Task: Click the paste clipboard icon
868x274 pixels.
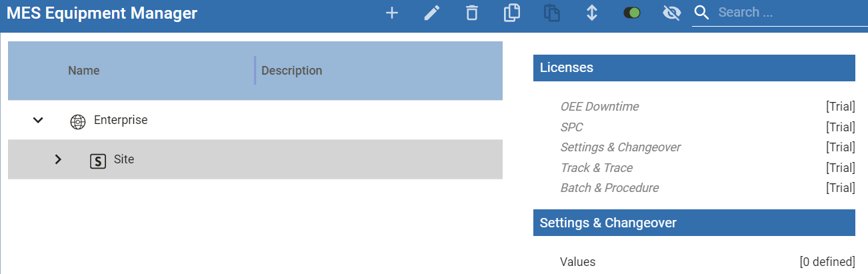Action: 551,13
